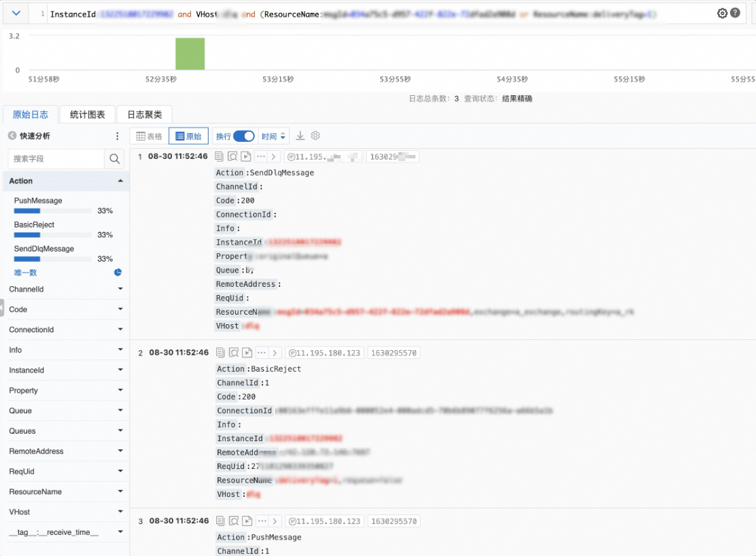Expand the __tag__:__receive_time__ field

click(65, 532)
